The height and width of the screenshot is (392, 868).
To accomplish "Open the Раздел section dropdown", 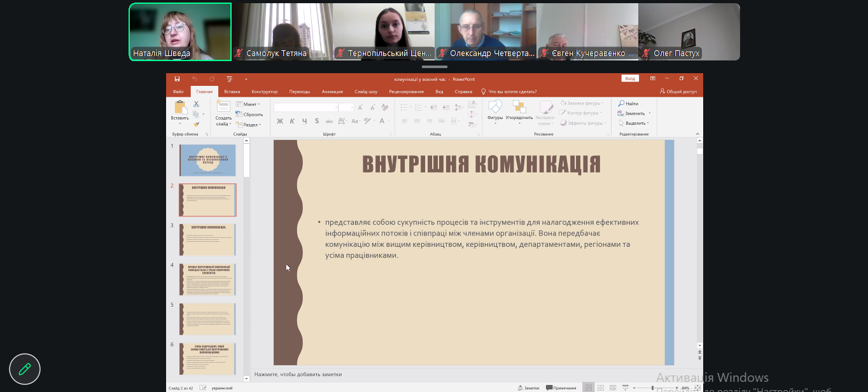I will [248, 125].
